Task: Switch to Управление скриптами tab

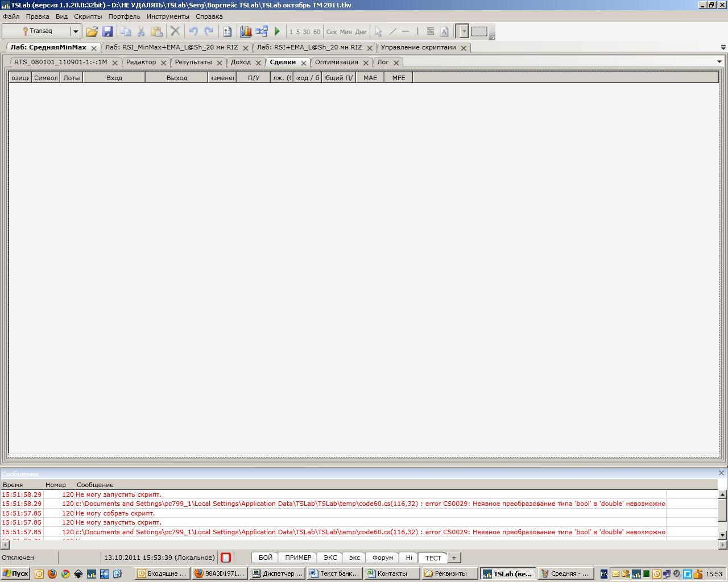Action: click(x=419, y=48)
